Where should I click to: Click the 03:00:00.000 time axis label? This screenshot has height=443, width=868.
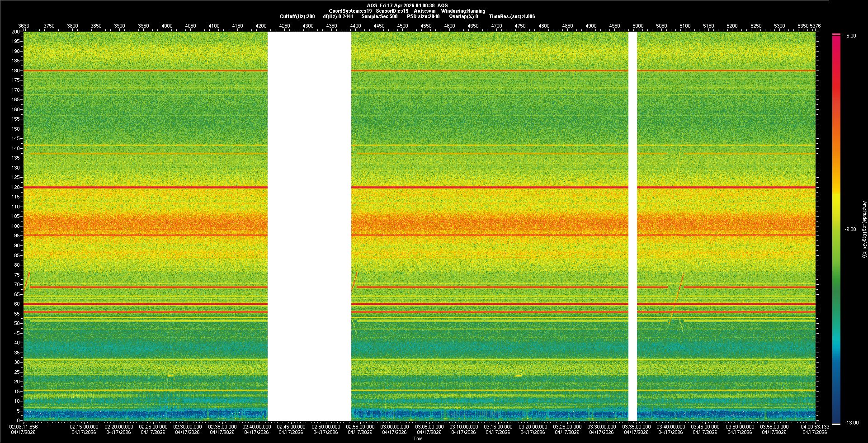[394, 427]
